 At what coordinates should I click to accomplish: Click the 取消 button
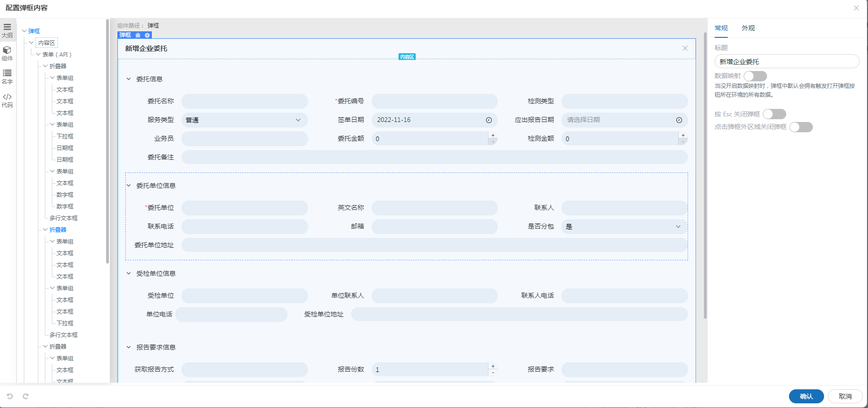click(845, 396)
